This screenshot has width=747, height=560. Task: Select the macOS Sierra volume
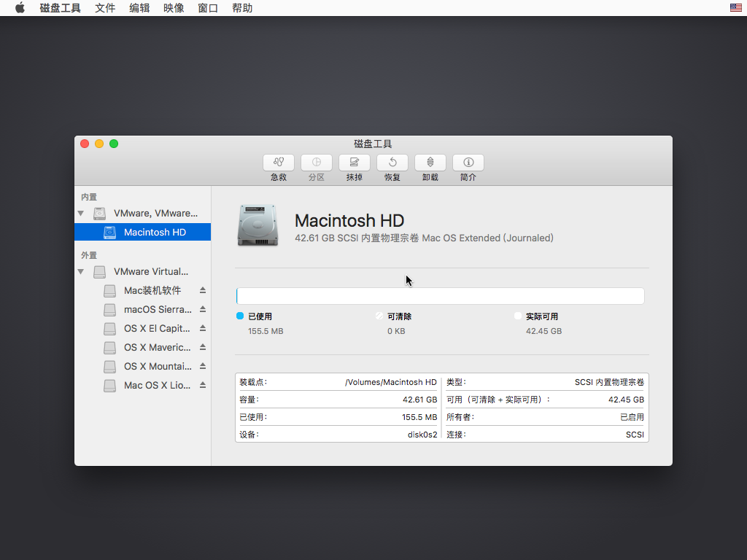(x=142, y=309)
